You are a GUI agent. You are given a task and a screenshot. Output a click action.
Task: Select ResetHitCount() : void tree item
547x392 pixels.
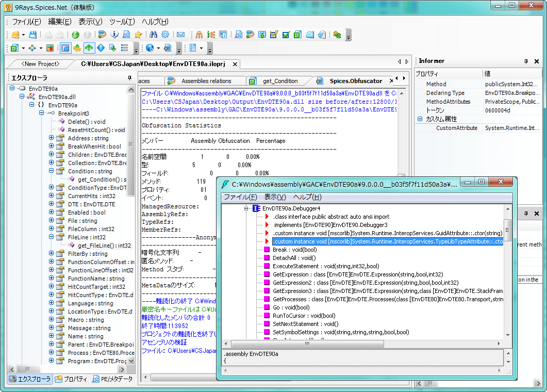(x=96, y=130)
